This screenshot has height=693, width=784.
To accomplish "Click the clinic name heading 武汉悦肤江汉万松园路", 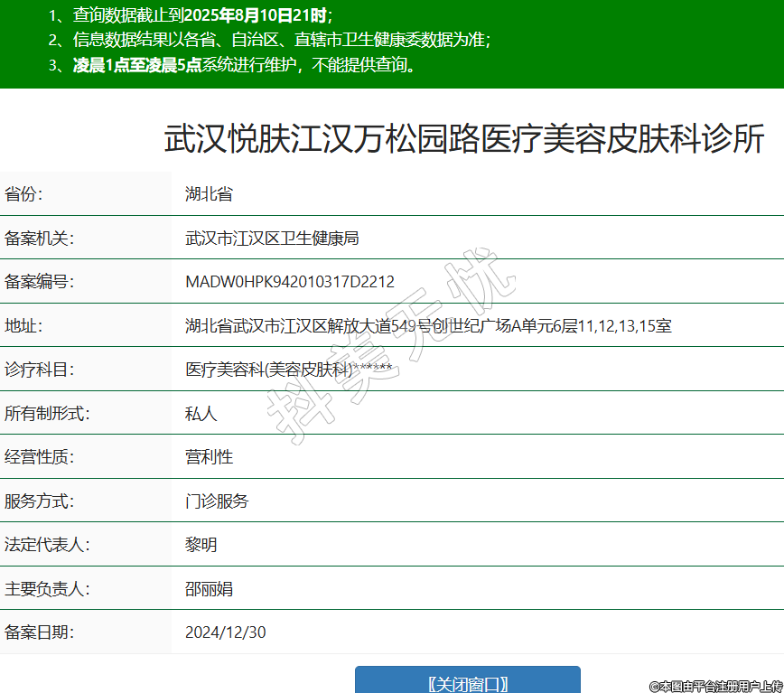I will [463, 139].
